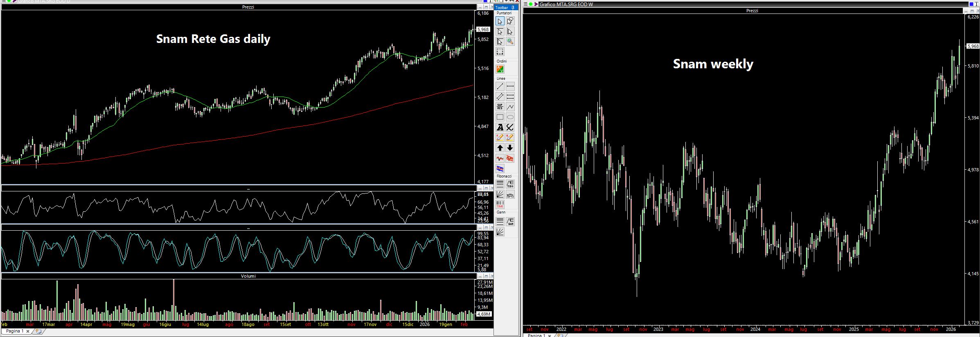Select the FIBO projection tool

coord(510,184)
